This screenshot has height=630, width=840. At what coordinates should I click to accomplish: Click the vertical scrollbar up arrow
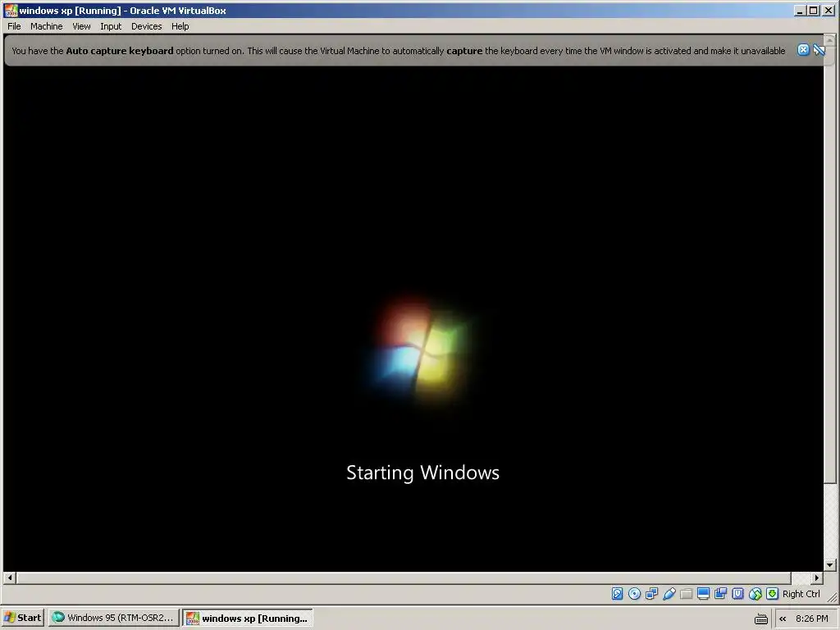[830, 39]
